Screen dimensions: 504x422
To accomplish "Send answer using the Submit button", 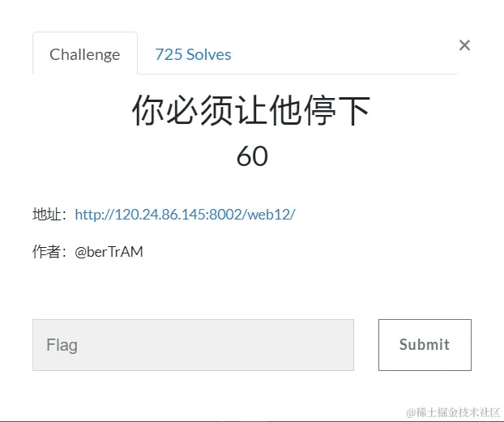I will pos(425,345).
